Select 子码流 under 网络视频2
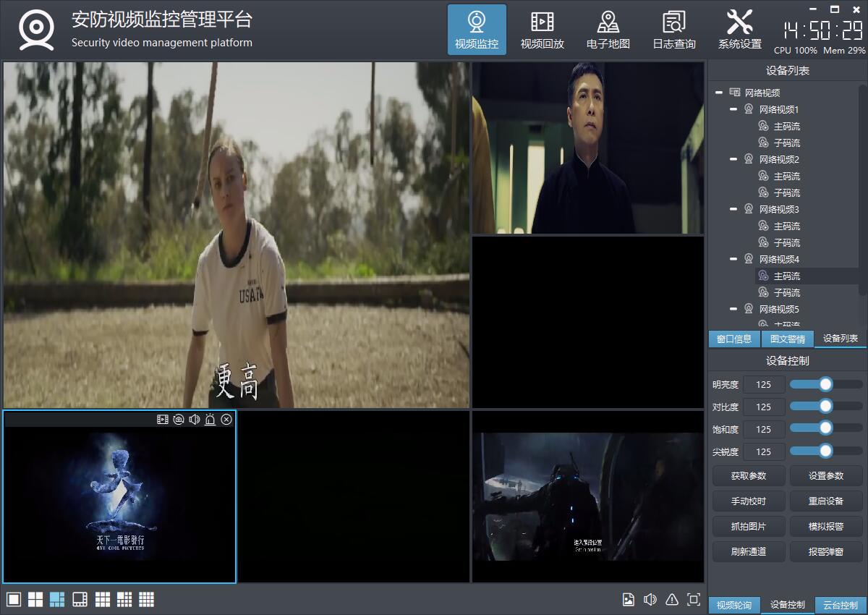This screenshot has width=868, height=615. tap(786, 192)
